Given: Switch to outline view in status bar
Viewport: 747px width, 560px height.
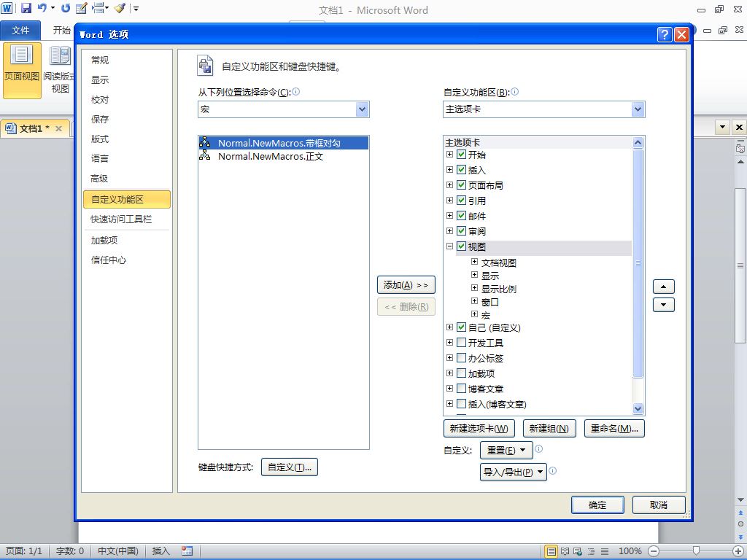Looking at the screenshot, I should pos(591,551).
